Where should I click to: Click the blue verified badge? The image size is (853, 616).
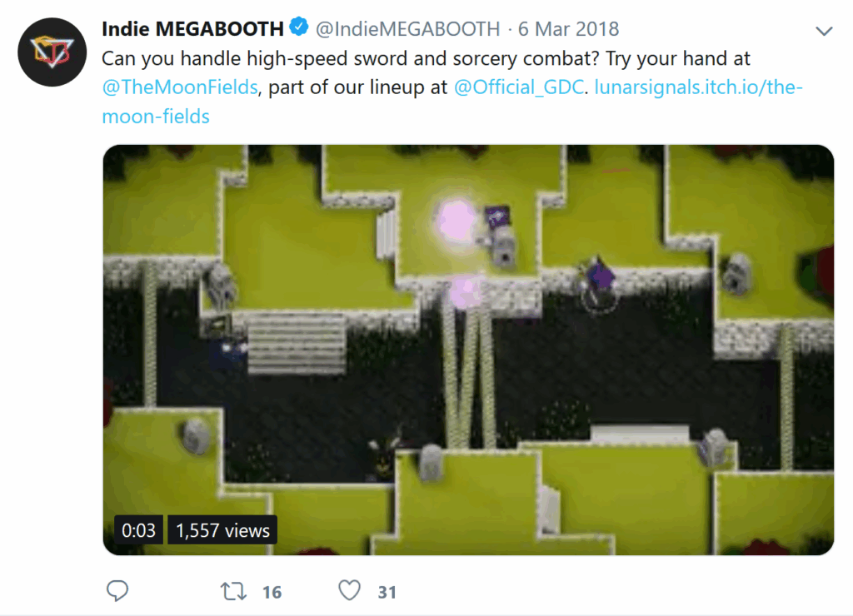coord(299,27)
